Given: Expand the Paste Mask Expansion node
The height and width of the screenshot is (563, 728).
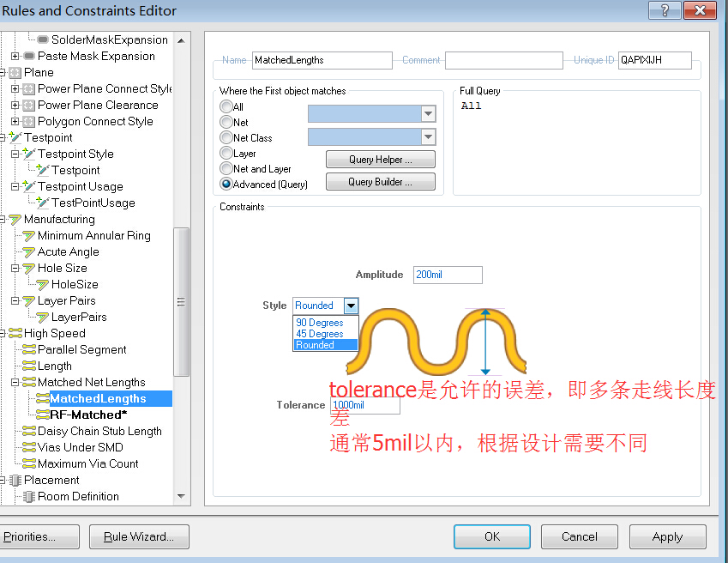Looking at the screenshot, I should click(15, 57).
